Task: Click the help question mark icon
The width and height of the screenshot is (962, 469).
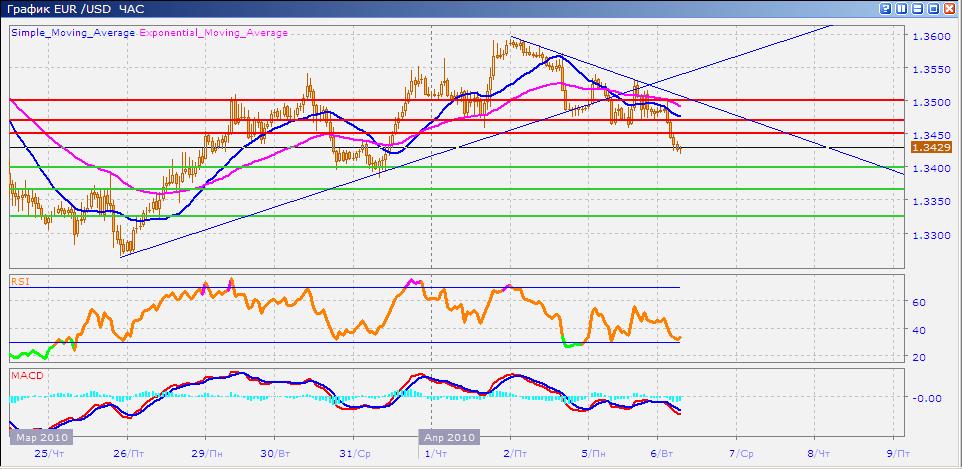Action: 887,8
